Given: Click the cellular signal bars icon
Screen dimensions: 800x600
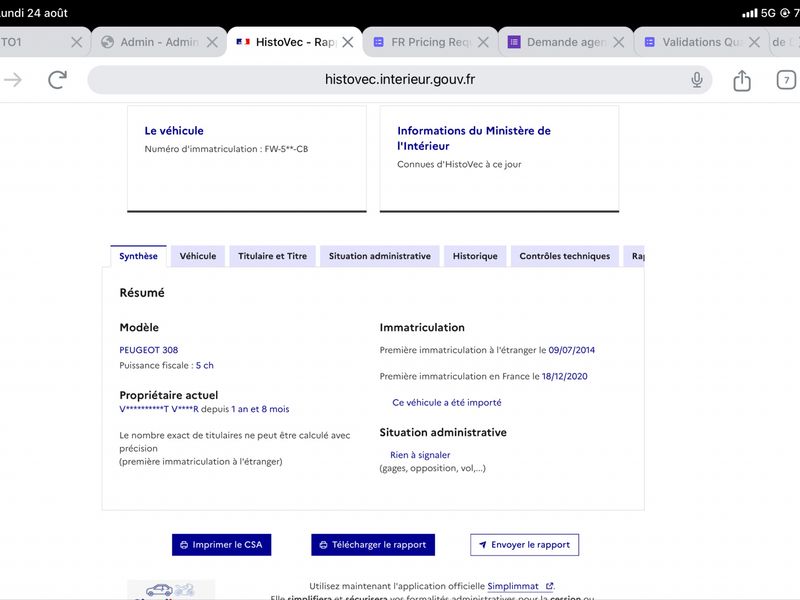Looking at the screenshot, I should pyautogui.click(x=749, y=13).
